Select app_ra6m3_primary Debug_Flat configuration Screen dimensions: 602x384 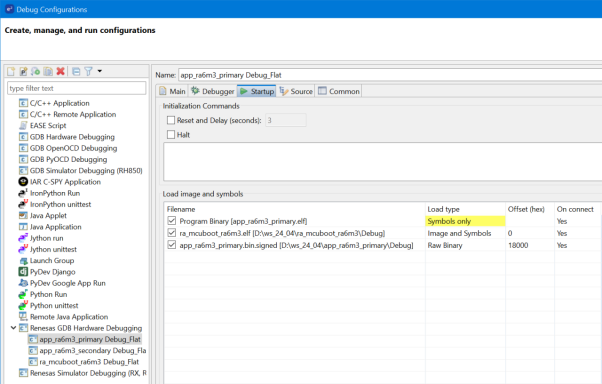[x=85, y=339]
